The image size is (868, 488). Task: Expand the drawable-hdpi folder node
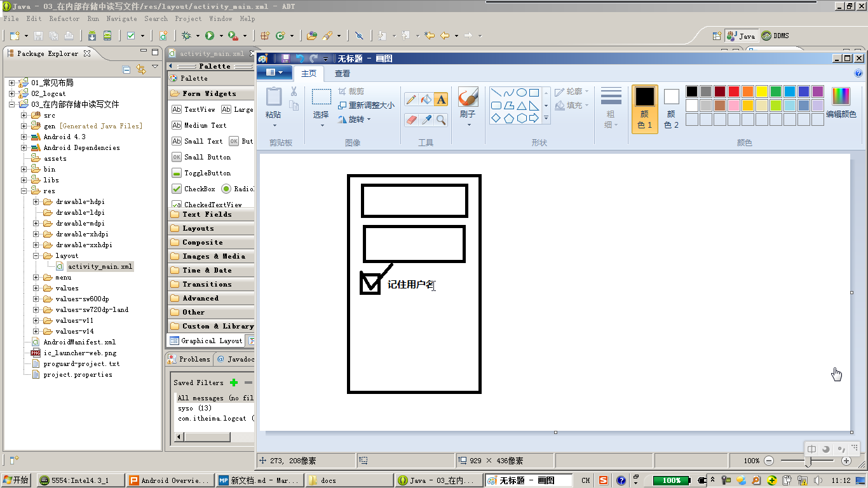(x=36, y=201)
